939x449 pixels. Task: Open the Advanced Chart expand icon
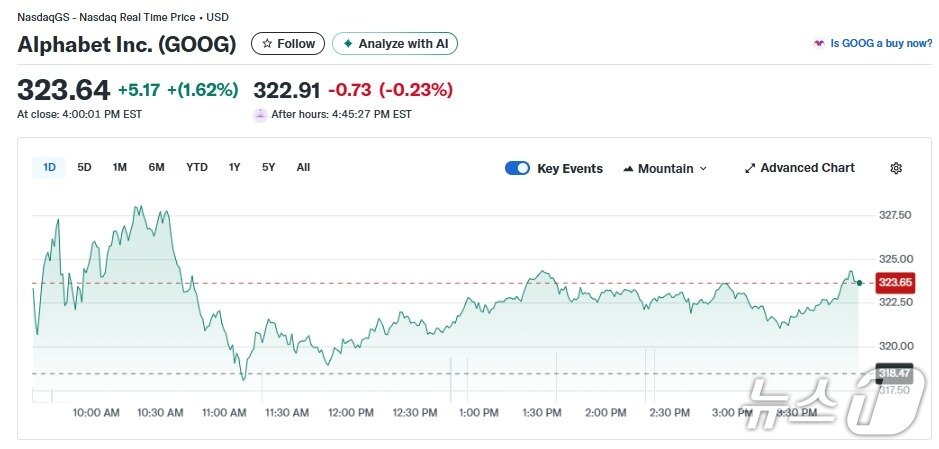pyautogui.click(x=750, y=168)
